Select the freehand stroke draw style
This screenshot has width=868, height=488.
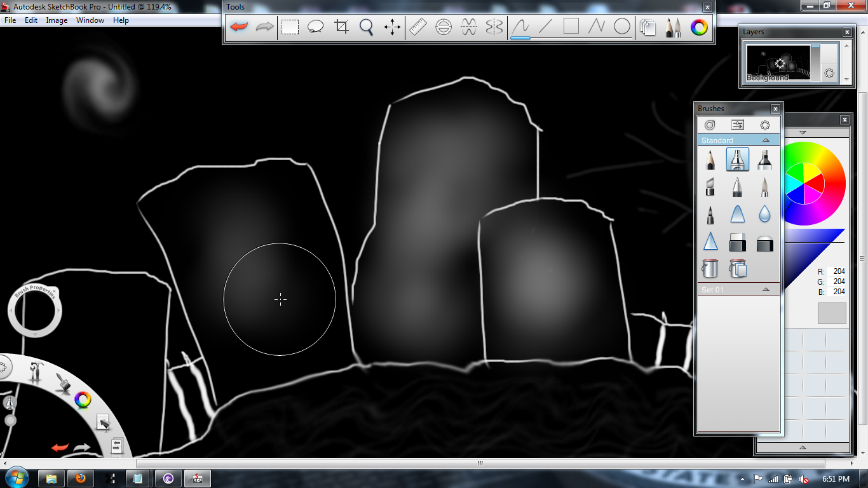(x=521, y=27)
